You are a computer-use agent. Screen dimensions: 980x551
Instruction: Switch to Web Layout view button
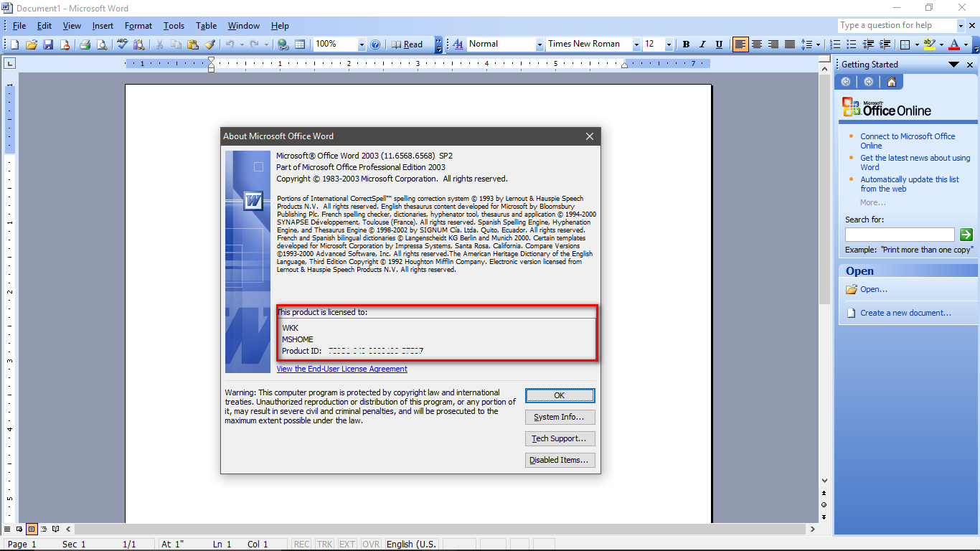[x=20, y=529]
